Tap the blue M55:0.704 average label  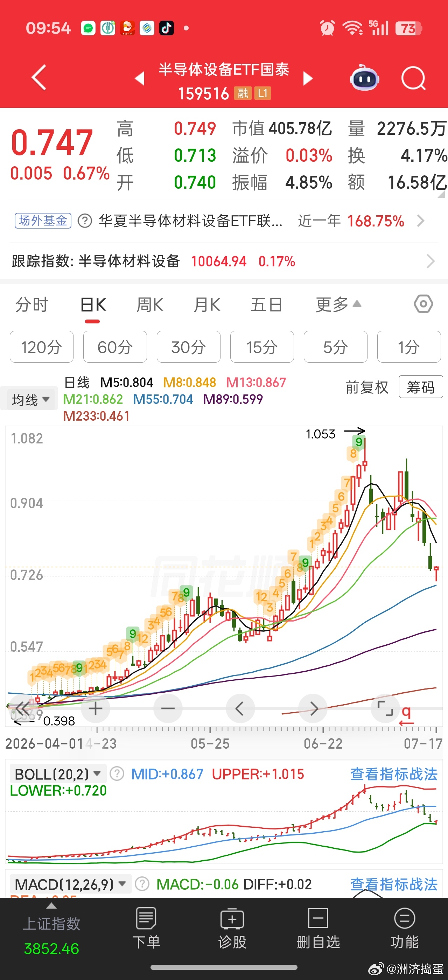coord(163,399)
